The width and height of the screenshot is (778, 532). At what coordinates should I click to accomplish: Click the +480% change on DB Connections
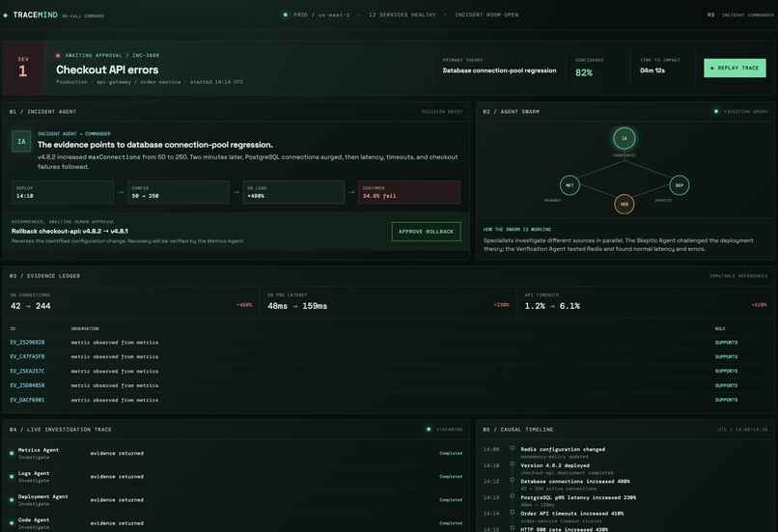[244, 305]
